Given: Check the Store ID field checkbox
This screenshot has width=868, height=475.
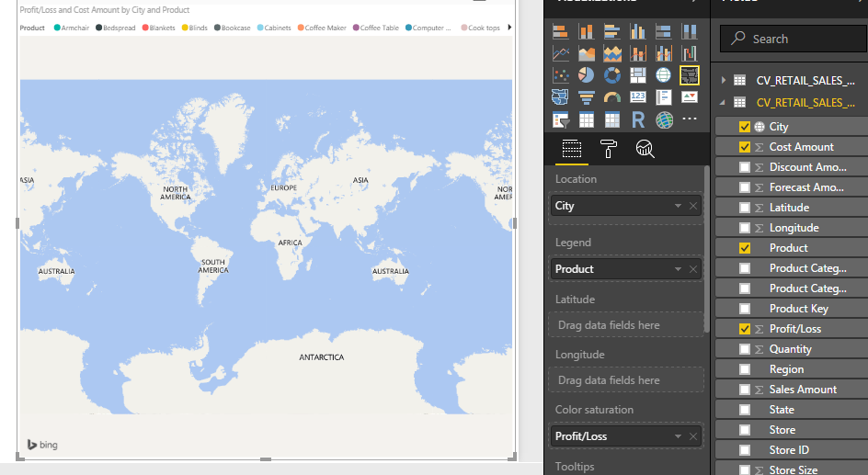Looking at the screenshot, I should (x=745, y=450).
